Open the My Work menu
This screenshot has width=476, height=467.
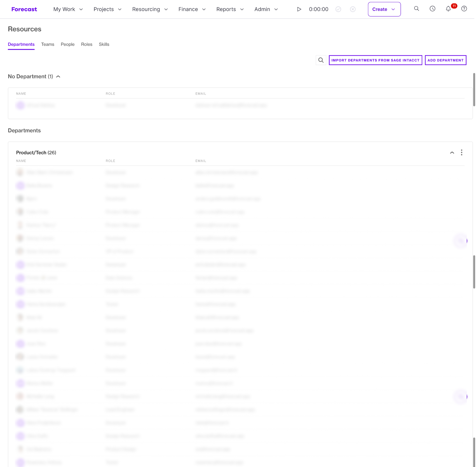click(68, 9)
